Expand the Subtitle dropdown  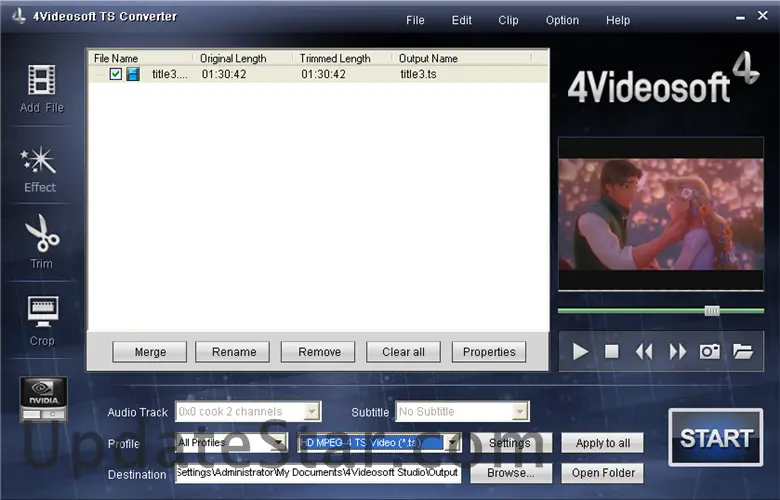(x=520, y=411)
